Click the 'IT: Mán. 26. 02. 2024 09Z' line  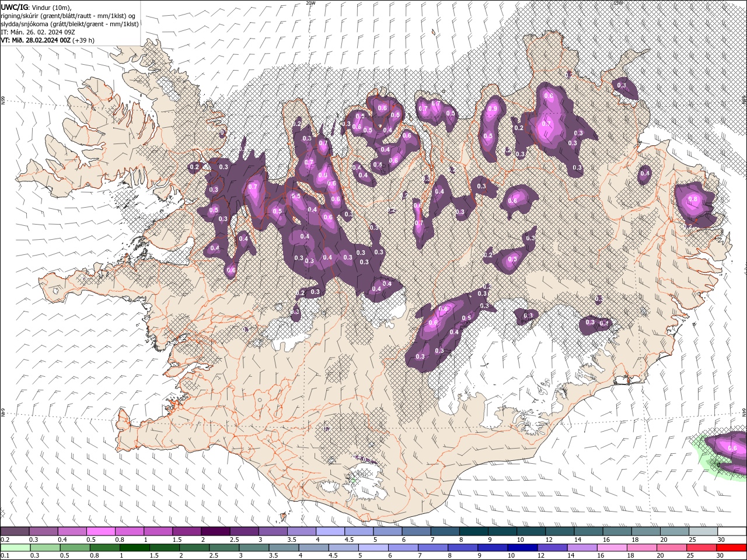38,32
